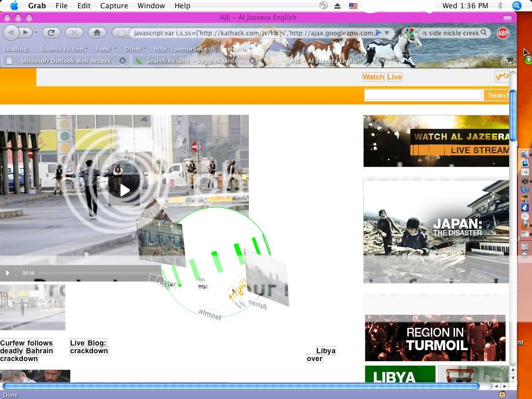Open the Libya over headline
Screen dimensions: 532x399
point(321,355)
